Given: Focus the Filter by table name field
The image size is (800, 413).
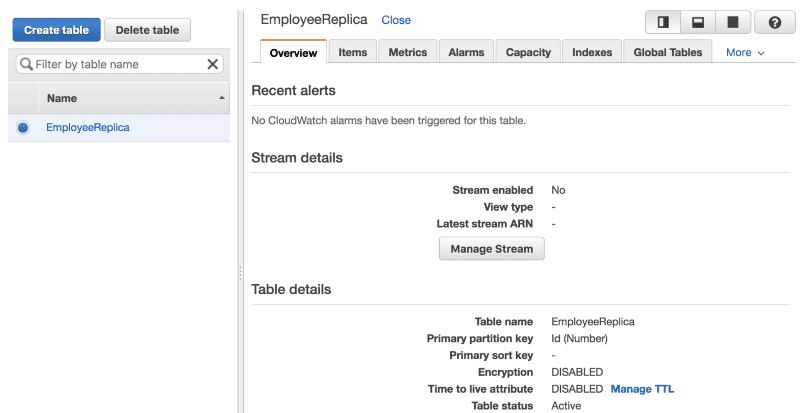Looking at the screenshot, I should pyautogui.click(x=118, y=64).
